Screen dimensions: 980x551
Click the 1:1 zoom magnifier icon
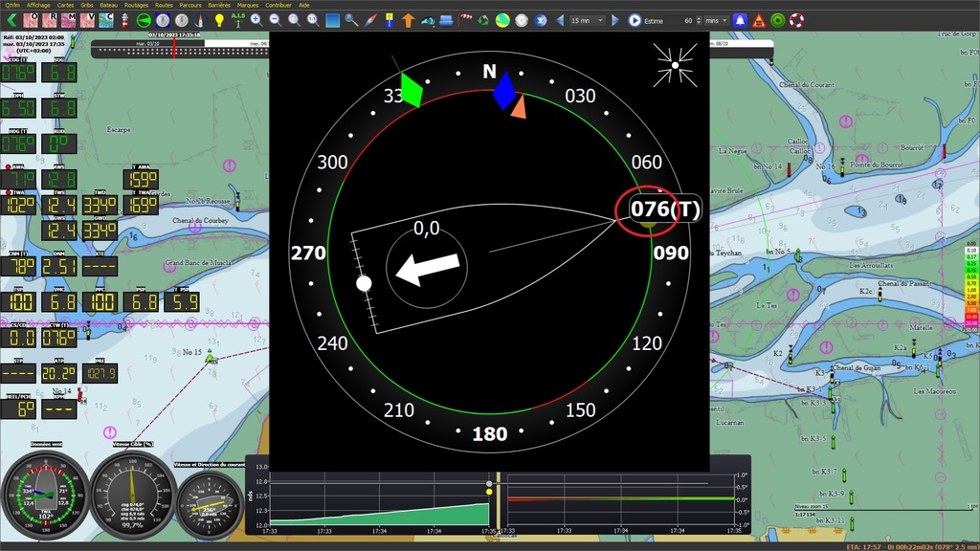(313, 20)
